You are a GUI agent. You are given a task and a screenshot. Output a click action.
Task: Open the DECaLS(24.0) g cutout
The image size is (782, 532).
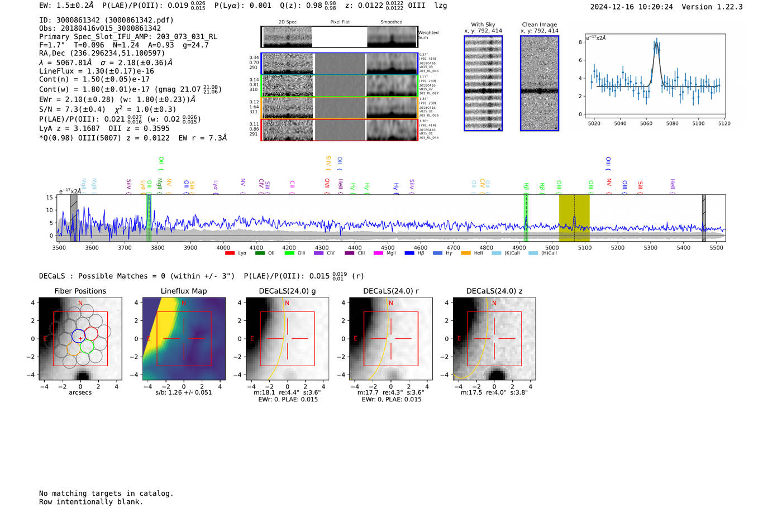tap(288, 339)
